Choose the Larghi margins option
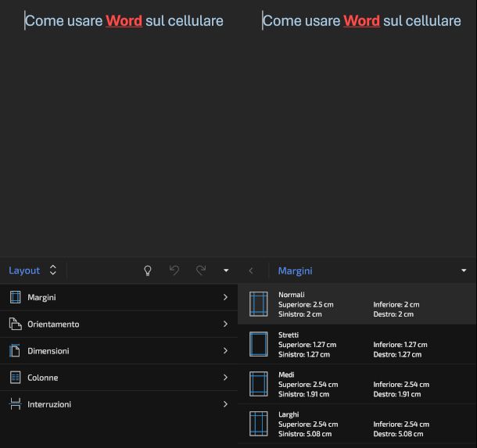 point(357,424)
